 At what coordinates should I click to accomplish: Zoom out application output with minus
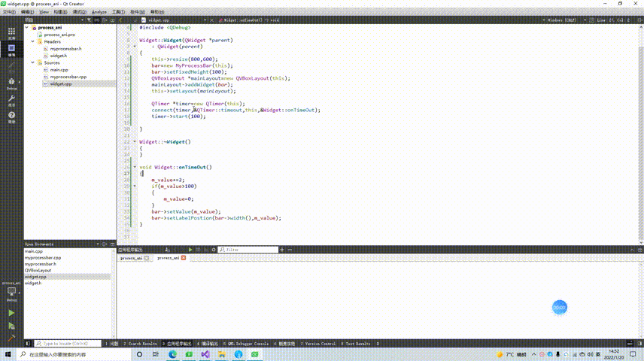tap(290, 249)
